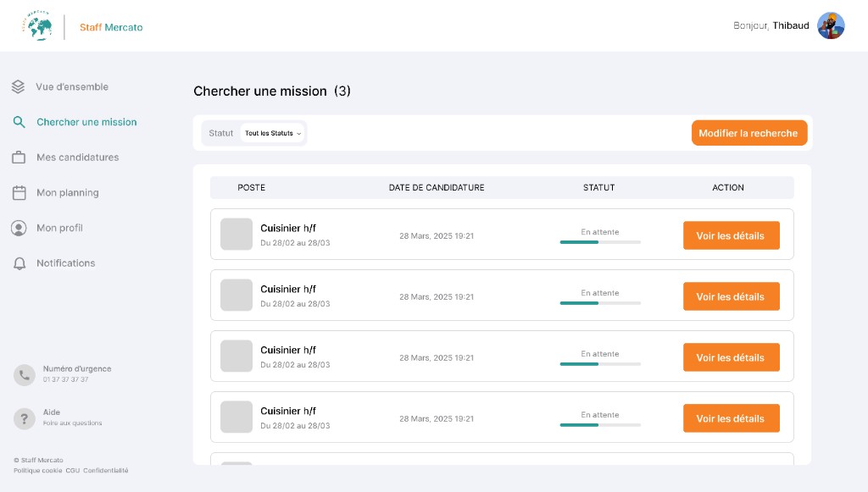Click the Chercher une mission (3) heading
Viewport: 868px width, 492px height.
click(272, 91)
